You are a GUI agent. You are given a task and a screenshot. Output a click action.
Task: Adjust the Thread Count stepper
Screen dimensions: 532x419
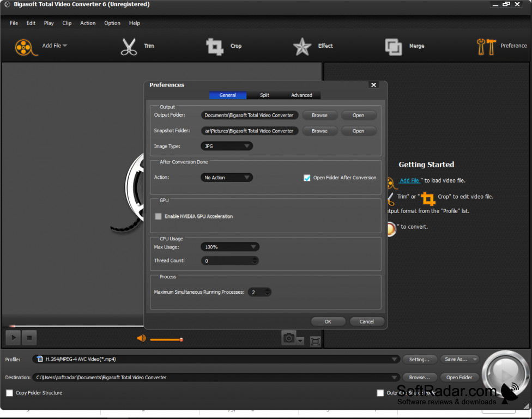pos(255,260)
